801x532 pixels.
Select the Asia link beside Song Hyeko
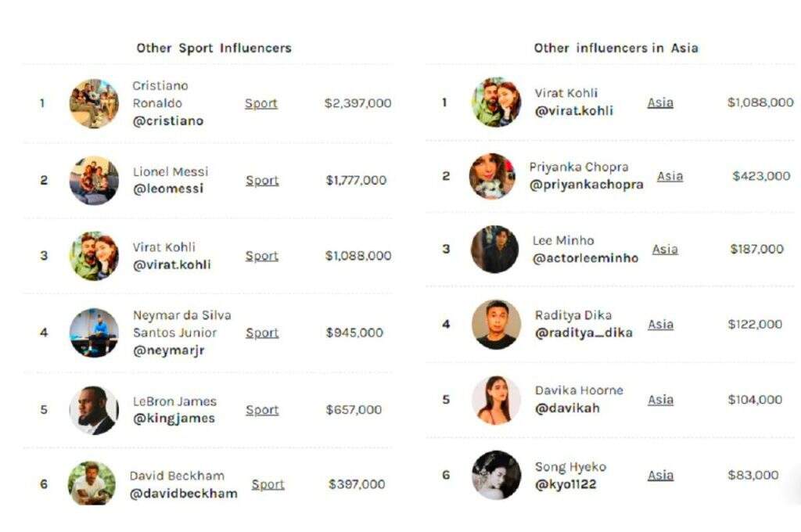click(660, 475)
